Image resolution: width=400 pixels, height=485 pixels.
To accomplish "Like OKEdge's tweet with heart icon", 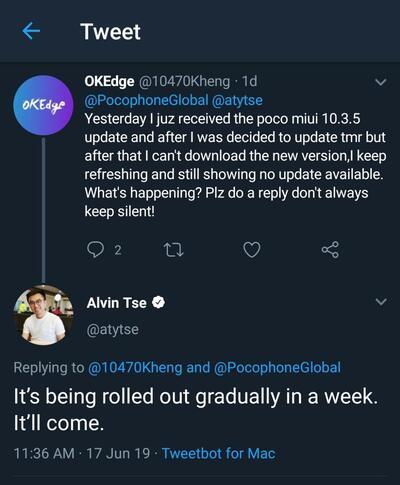I will 252,250.
